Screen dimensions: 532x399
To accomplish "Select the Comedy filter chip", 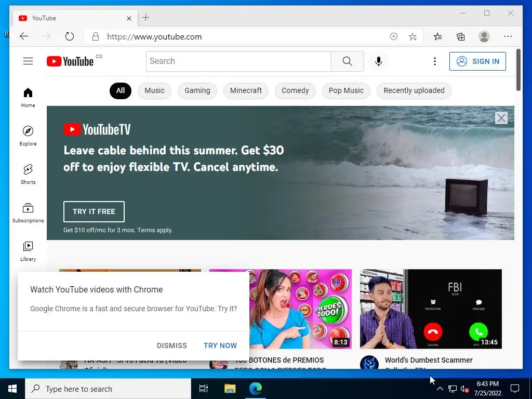I will pos(295,90).
